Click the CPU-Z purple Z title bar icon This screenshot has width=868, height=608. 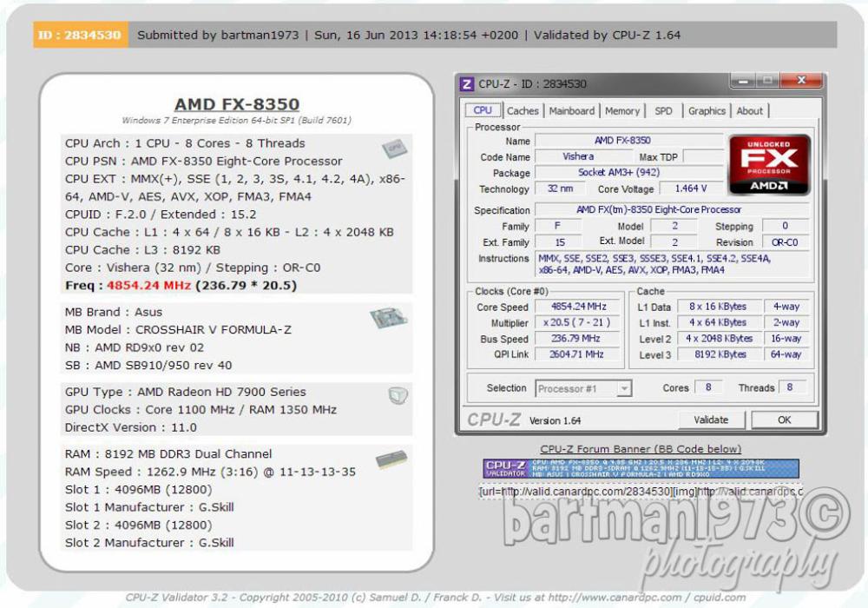(x=467, y=83)
